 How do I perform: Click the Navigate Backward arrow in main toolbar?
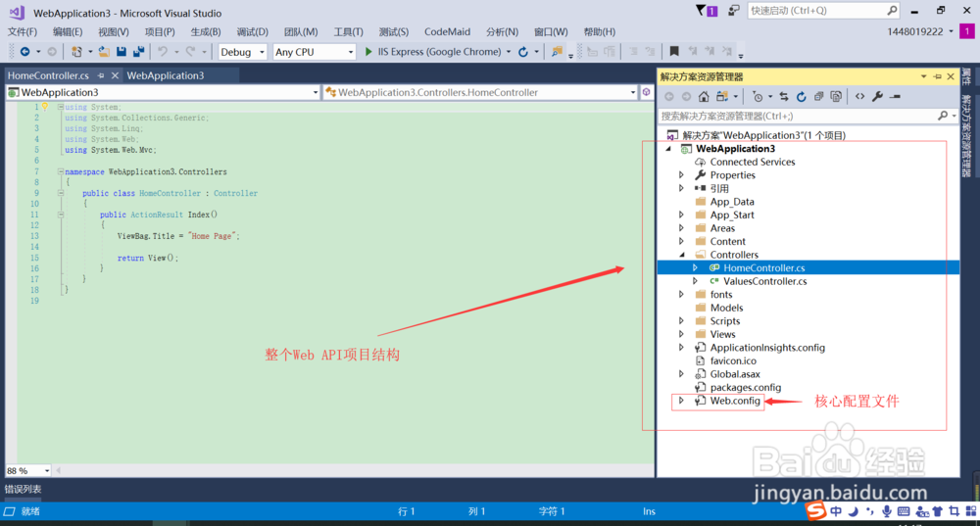25,52
